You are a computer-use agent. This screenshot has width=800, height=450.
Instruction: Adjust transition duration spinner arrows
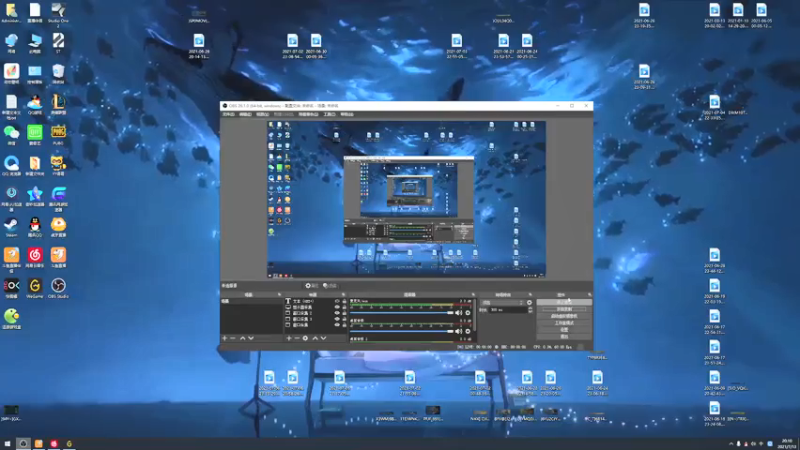point(530,310)
